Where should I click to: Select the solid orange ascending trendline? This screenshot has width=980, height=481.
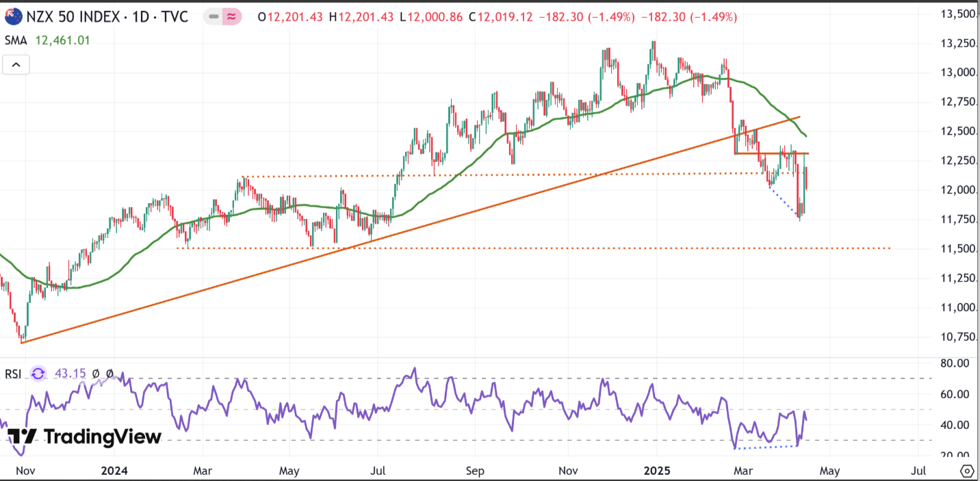coord(411,230)
